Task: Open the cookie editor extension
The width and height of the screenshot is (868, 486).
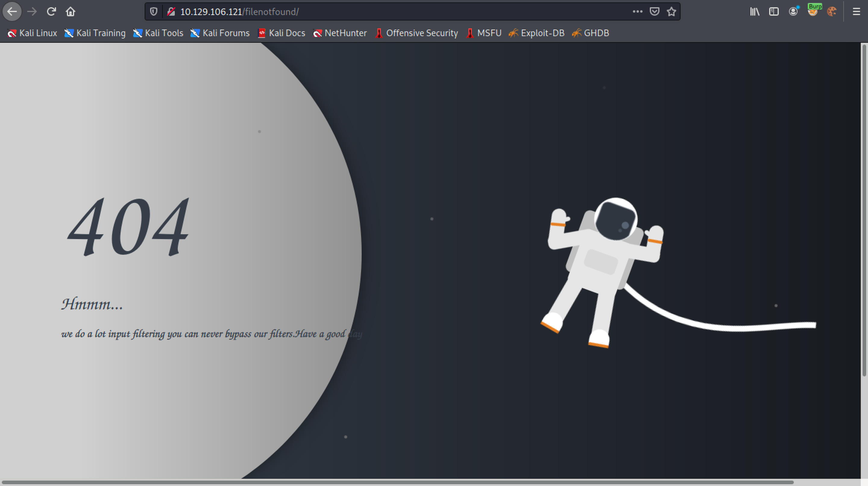Action: pyautogui.click(x=832, y=12)
